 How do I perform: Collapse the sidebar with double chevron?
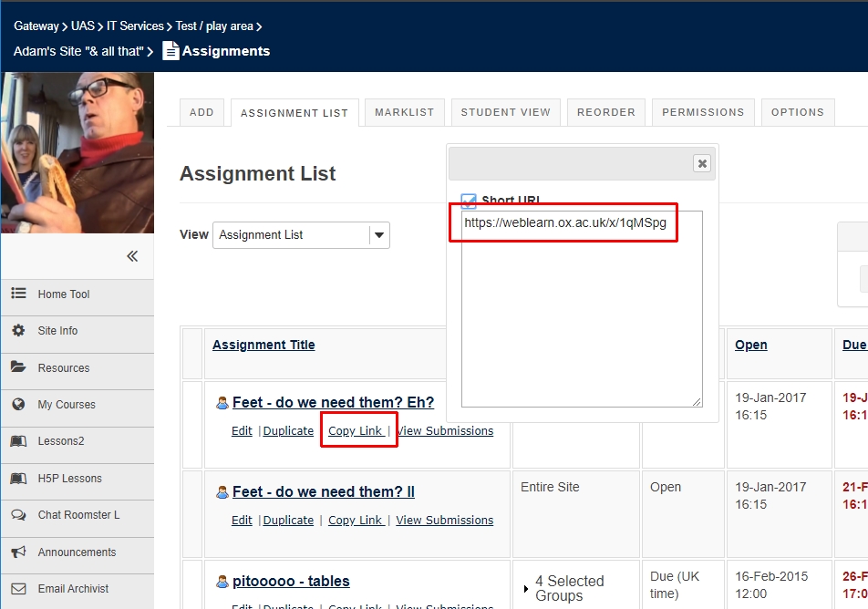[132, 256]
